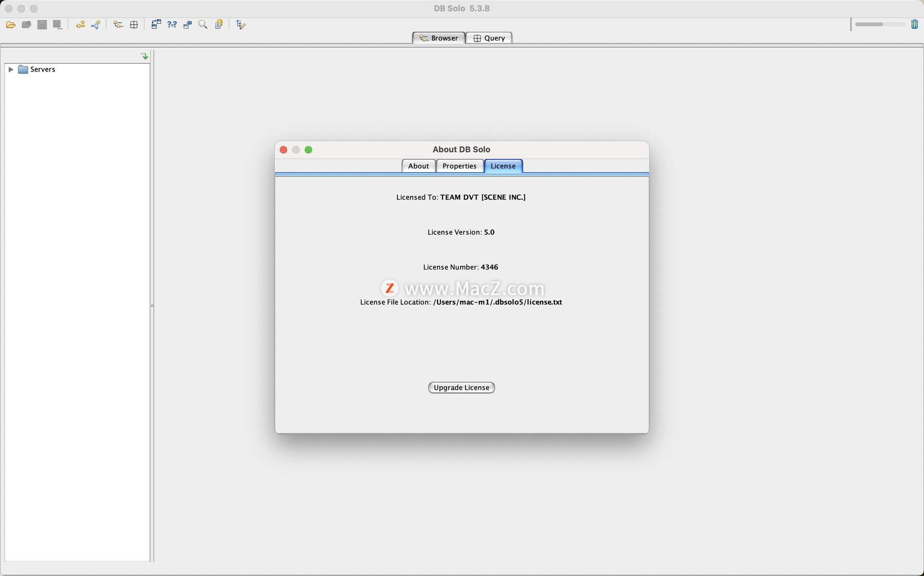Click the trash can garbage collect icon

[x=914, y=24]
